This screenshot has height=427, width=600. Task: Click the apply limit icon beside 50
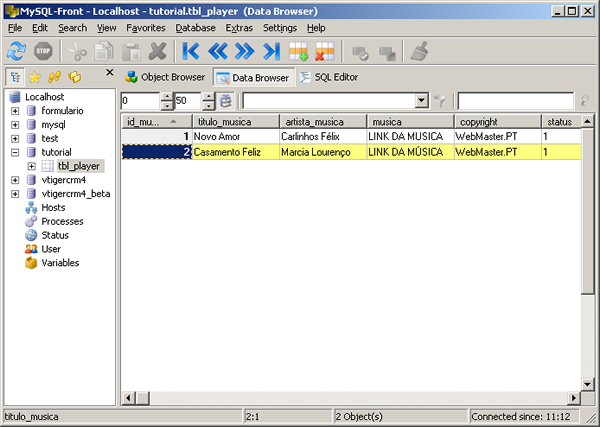(226, 101)
